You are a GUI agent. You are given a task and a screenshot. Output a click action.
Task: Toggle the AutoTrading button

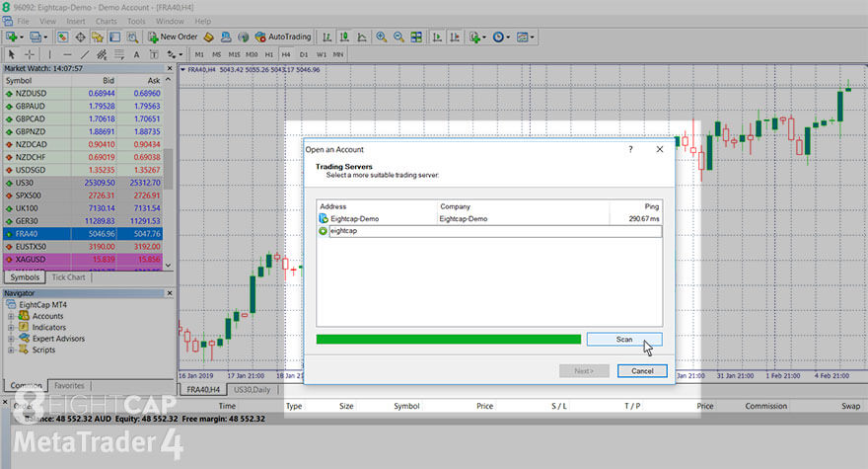pos(281,37)
